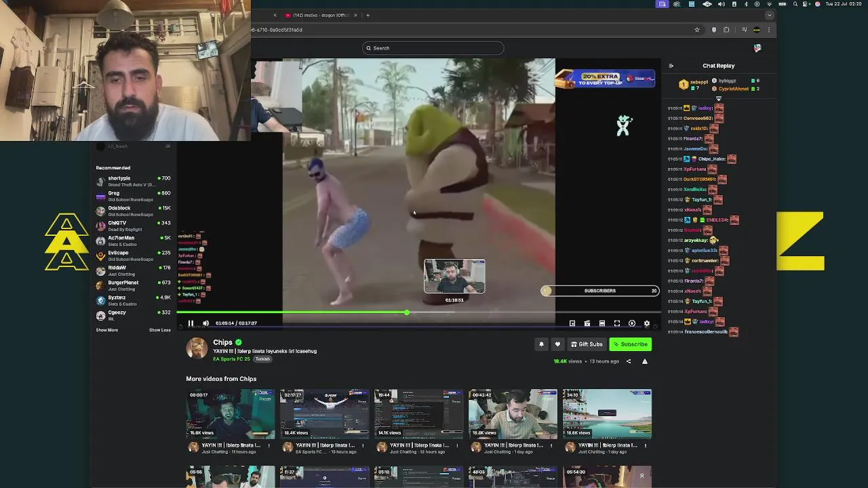868x488 pixels.
Task: Open a new browser tab
Action: point(368,15)
